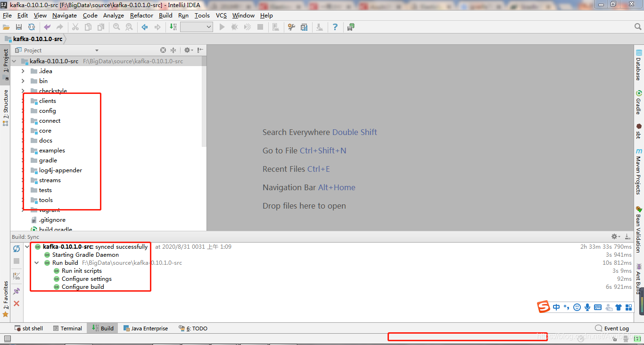
Task: Click the Copy toolbar icon
Action: pos(88,27)
